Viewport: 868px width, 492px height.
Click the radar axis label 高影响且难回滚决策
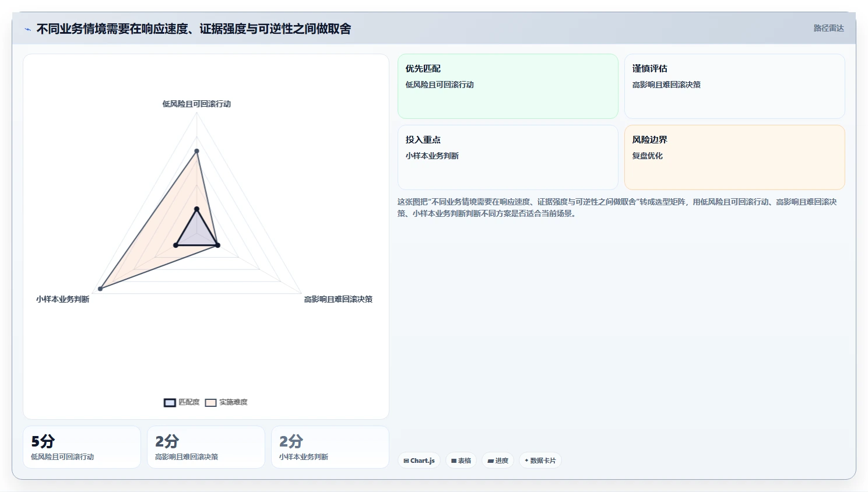pyautogui.click(x=338, y=299)
